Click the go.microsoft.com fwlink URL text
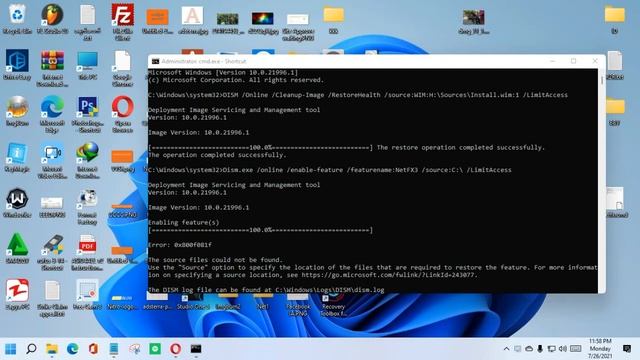Image resolution: width=640 pixels, height=360 pixels. [x=388, y=275]
